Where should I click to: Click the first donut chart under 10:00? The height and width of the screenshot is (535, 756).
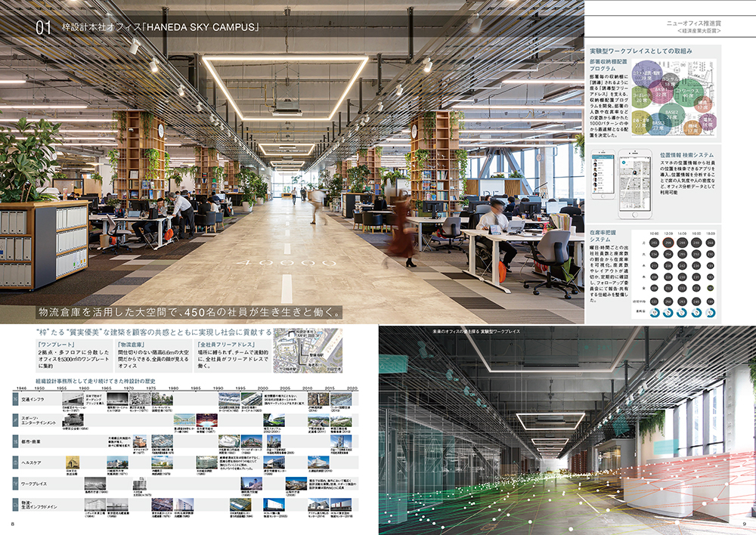654,313
